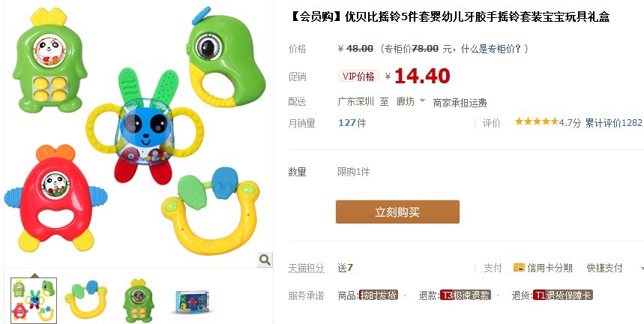Click the T1 return guarantee badge
This screenshot has height=324, width=644.
(563, 295)
